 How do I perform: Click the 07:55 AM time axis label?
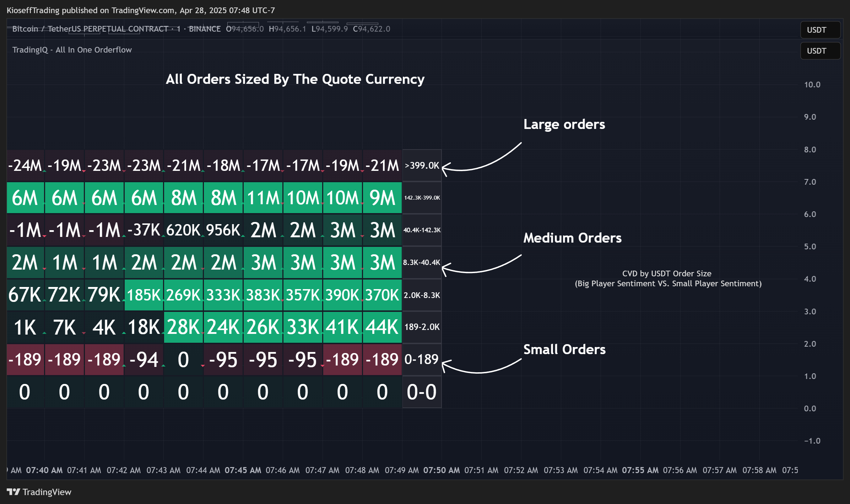[640, 470]
